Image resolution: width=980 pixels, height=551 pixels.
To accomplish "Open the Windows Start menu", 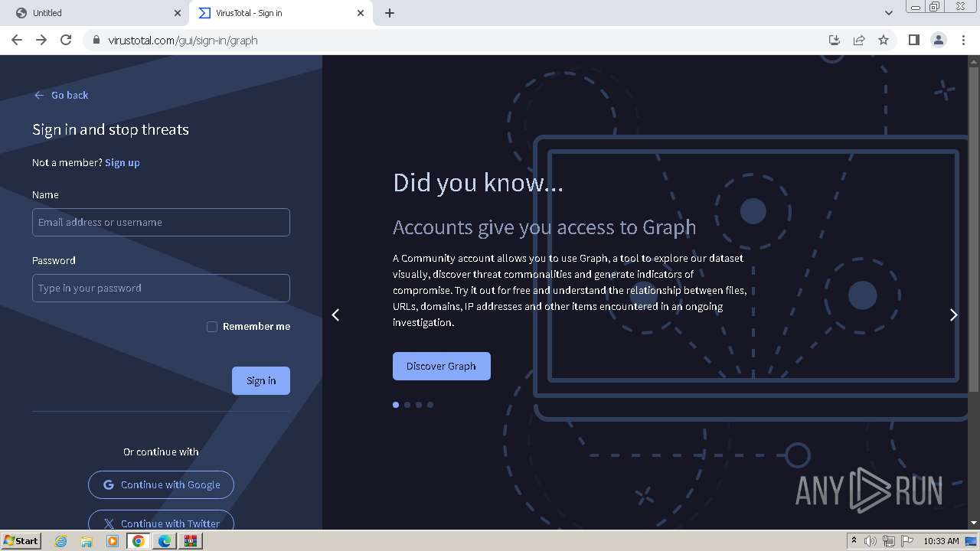I will click(x=21, y=540).
